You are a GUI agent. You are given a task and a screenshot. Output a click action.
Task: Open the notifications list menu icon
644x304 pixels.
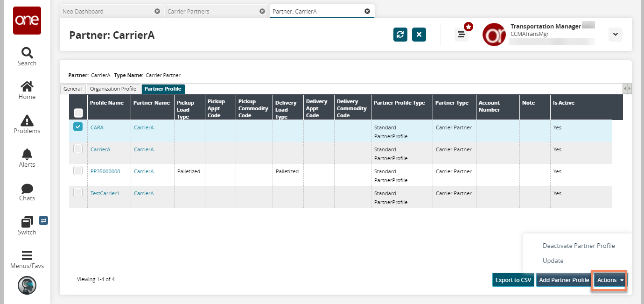462,35
